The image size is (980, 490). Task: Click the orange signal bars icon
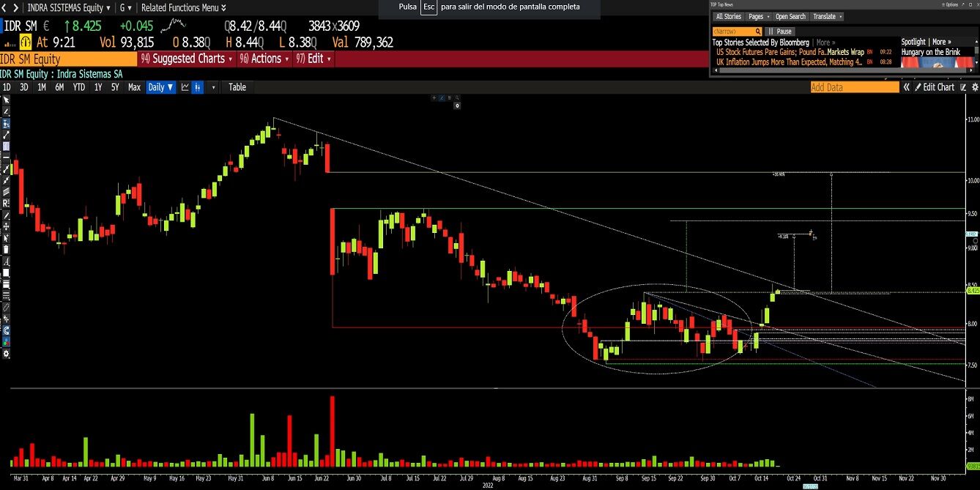(x=10, y=43)
